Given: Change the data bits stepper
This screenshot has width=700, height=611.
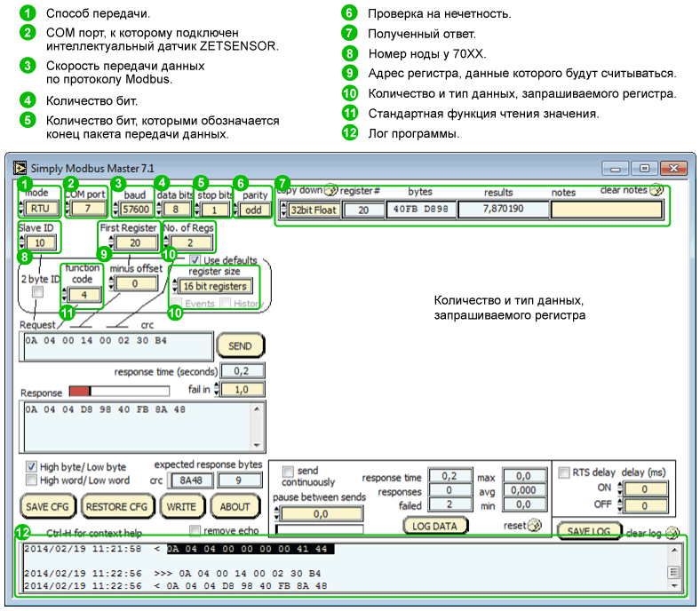Looking at the screenshot, I should [160, 210].
